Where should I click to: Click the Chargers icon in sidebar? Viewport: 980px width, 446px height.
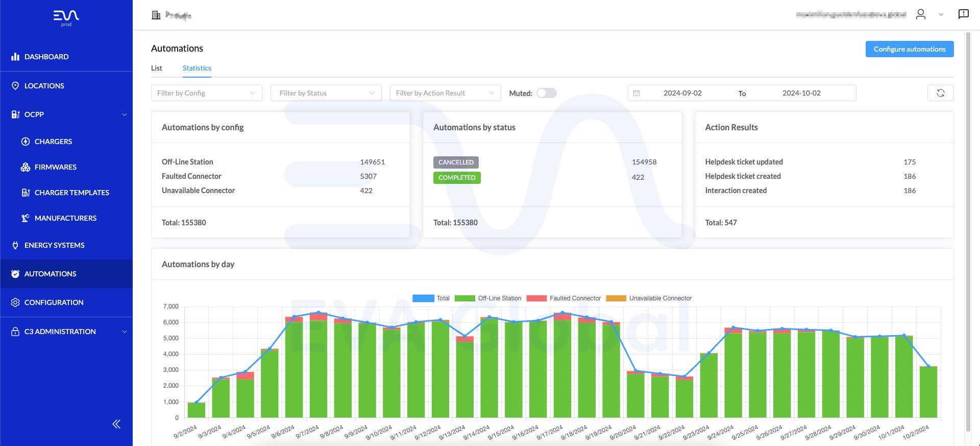coord(26,142)
